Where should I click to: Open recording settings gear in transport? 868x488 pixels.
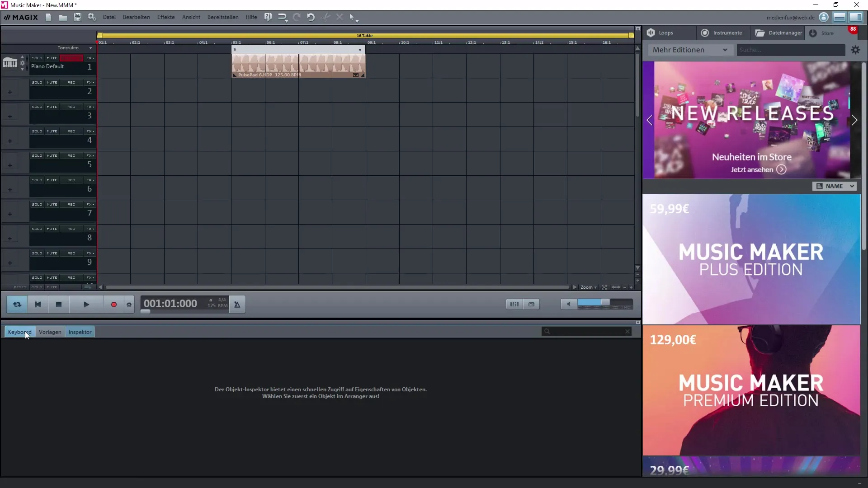pos(129,305)
